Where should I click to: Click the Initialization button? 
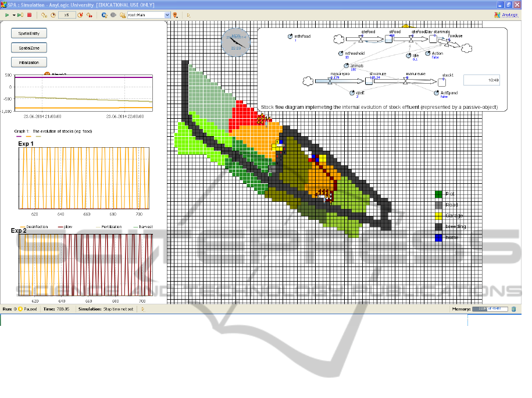(x=29, y=62)
